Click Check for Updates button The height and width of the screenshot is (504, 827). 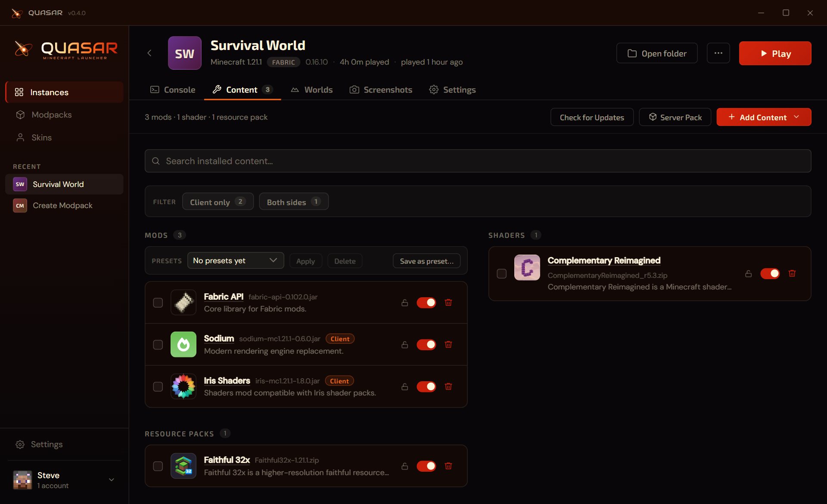592,117
